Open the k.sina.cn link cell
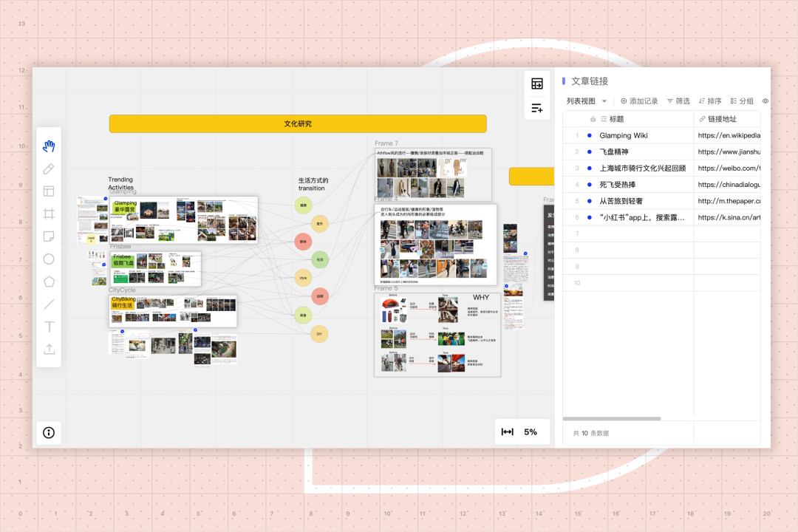The width and height of the screenshot is (798, 532). pyautogui.click(x=727, y=217)
